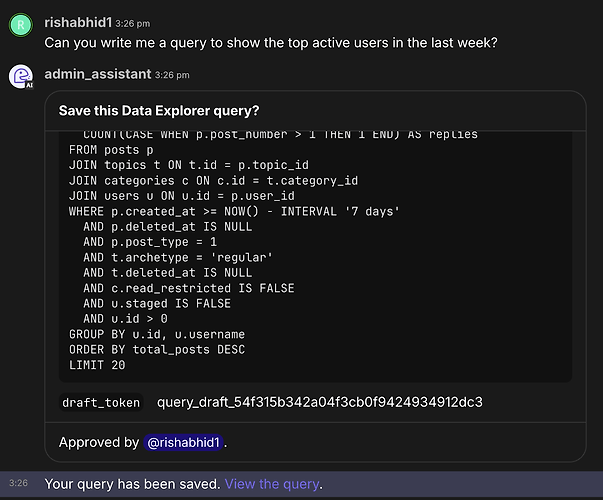Select the 'ORDER BY total_posts DESC' line
This screenshot has height=500, width=603.
point(157,350)
